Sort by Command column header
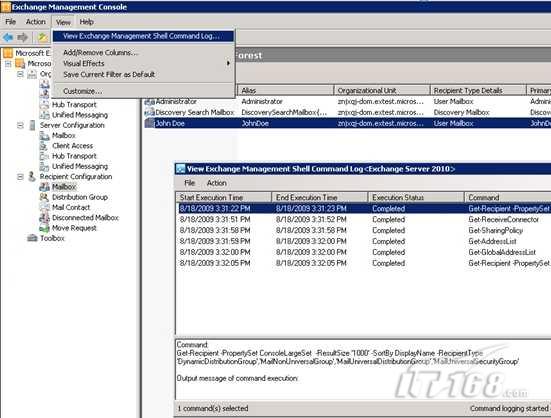 (x=508, y=197)
